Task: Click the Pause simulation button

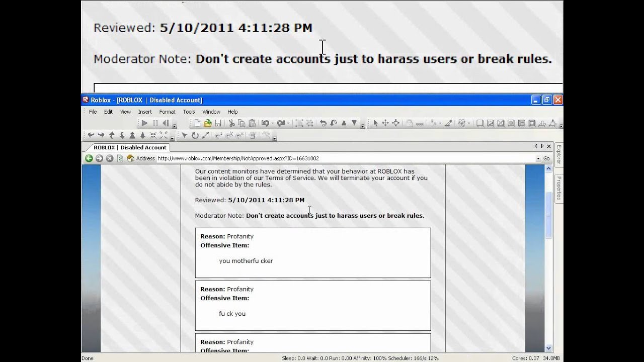Action: (155, 123)
